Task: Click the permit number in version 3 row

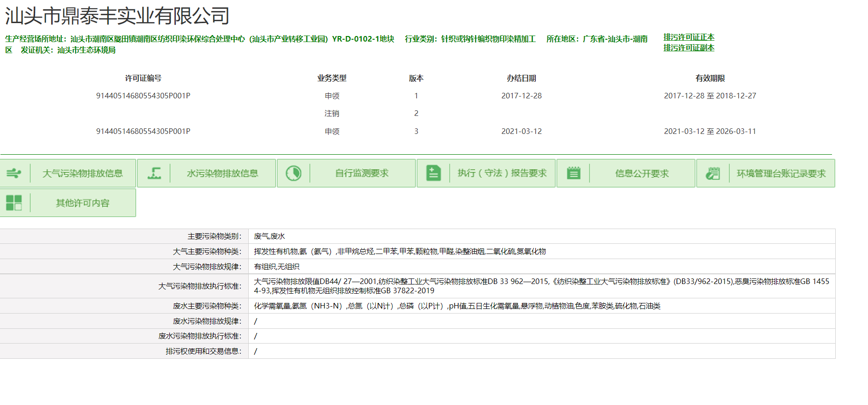Action: tap(143, 131)
